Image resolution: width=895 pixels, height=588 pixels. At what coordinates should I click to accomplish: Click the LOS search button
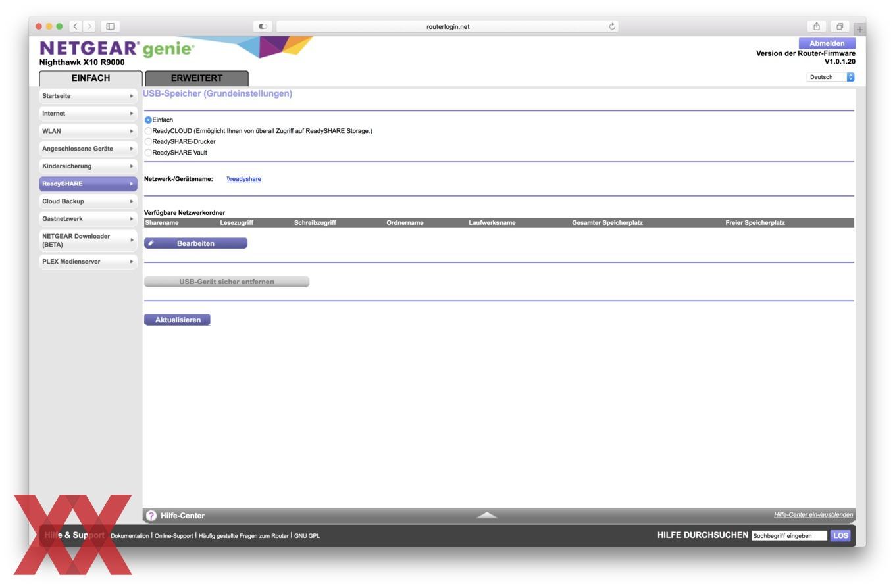840,535
